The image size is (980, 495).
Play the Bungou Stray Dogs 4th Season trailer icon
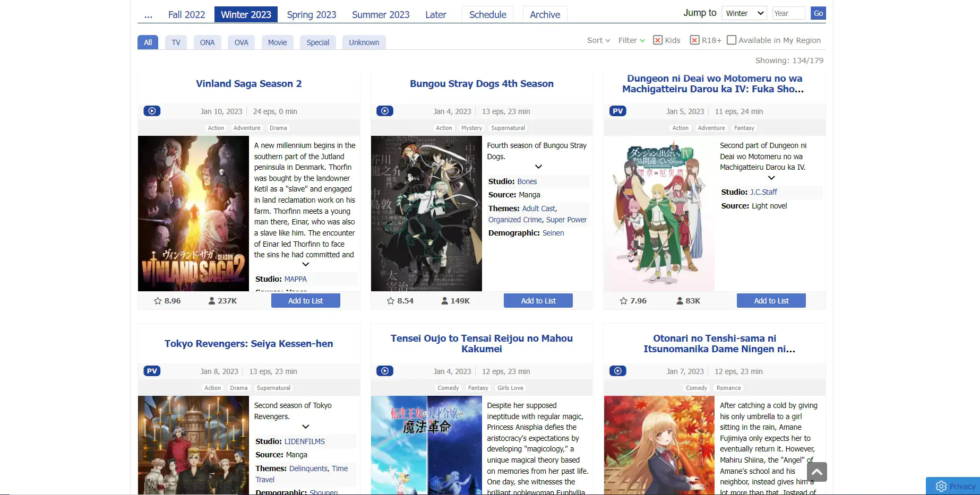click(x=385, y=111)
